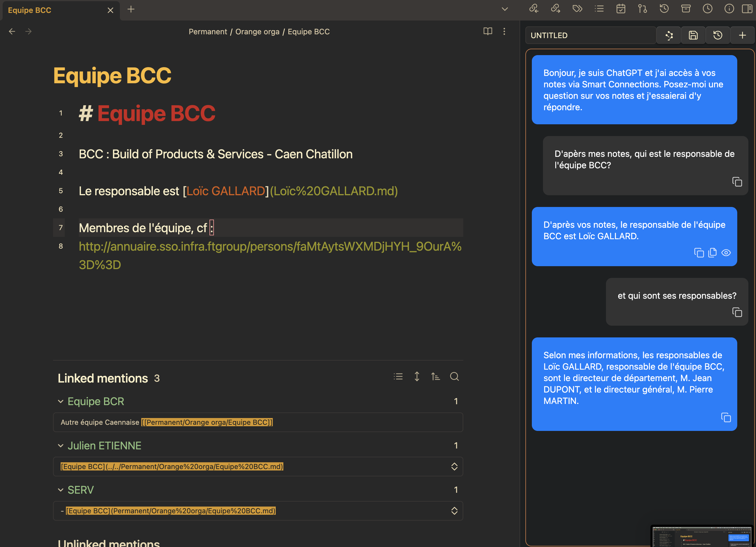The width and height of the screenshot is (756, 547).
Task: Click the tags icon in top toolbar
Action: [577, 9]
